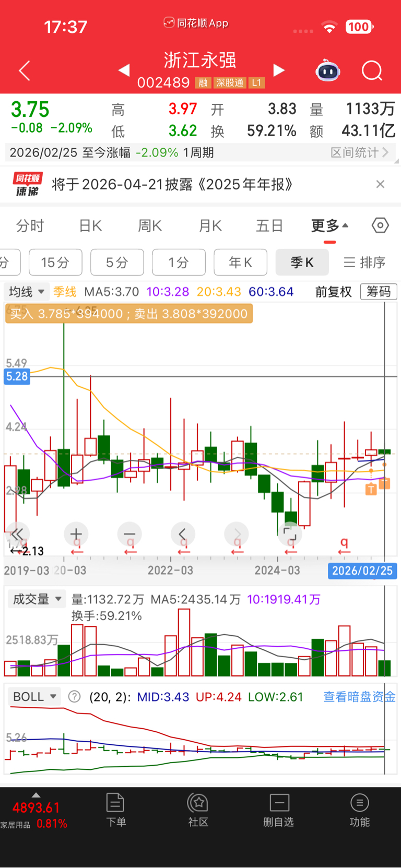
Task: Change 前复权 adjustment mode
Action: pos(334,291)
